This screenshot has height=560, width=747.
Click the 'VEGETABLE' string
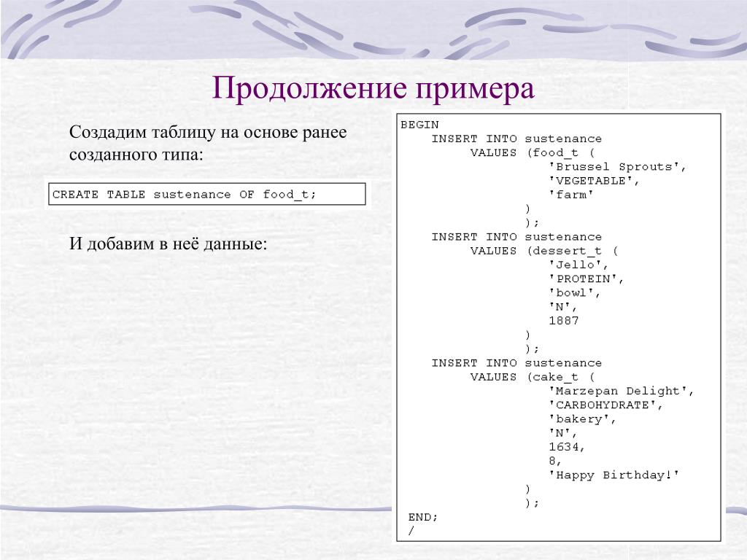point(594,181)
